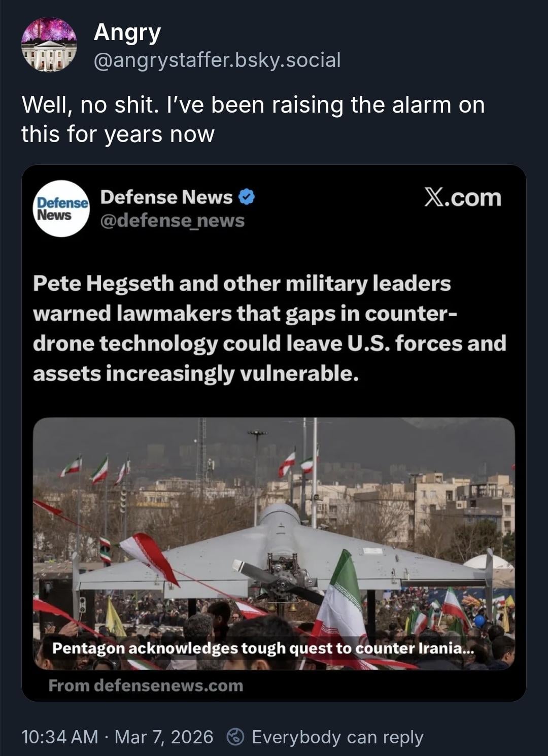Open Angry's profile avatar
This screenshot has height=756, width=548.
(49, 45)
